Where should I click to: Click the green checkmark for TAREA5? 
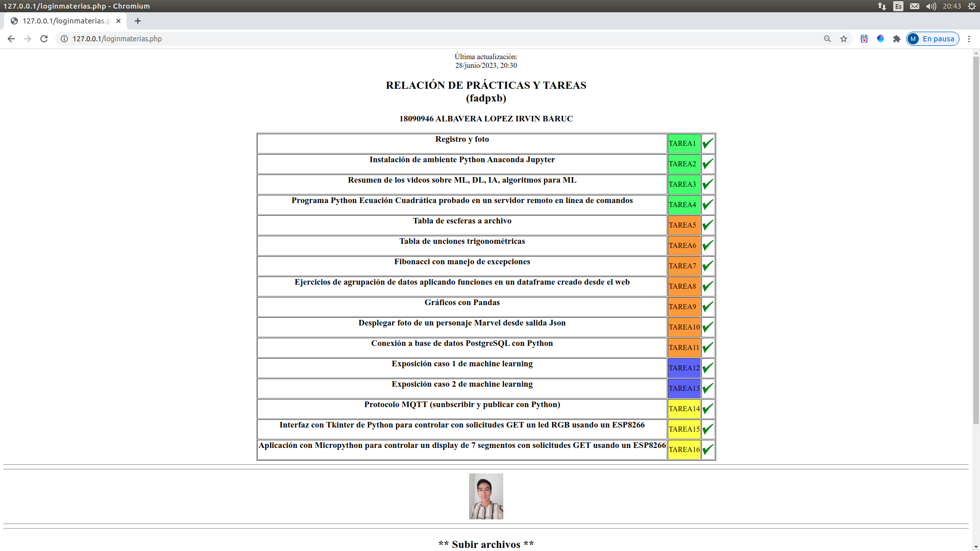click(x=708, y=225)
